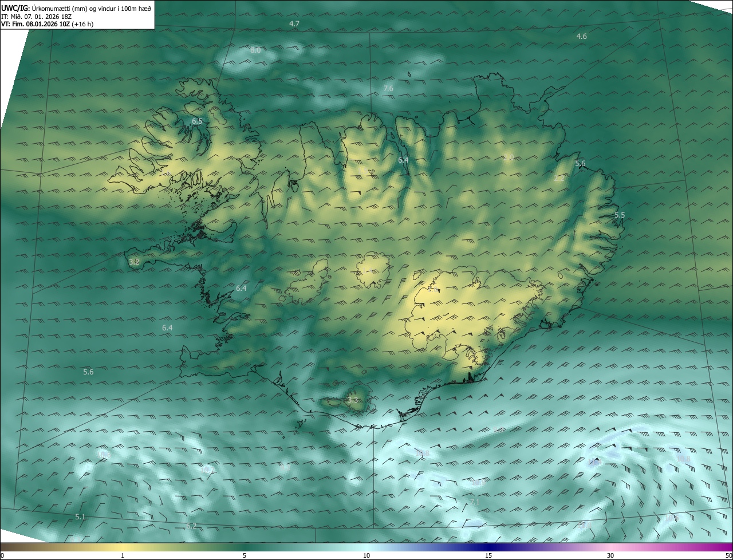Click the 'Úrkomumætti (mm) og vindur' title line
Viewport: 733px width, 560px height.
76,7
